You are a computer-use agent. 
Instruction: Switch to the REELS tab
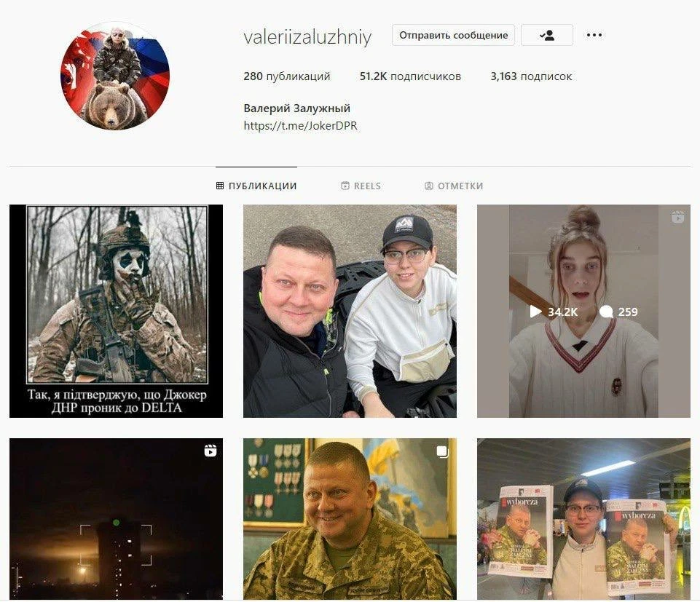361,186
